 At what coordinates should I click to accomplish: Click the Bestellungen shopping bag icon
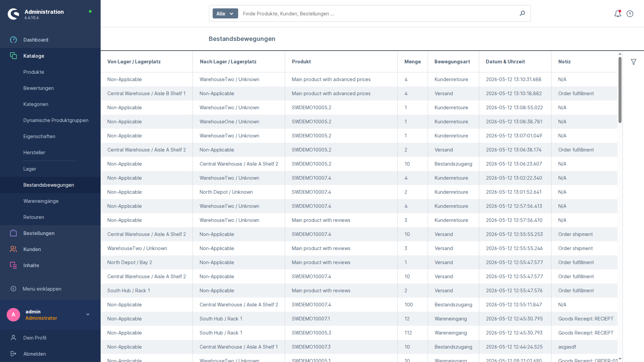(x=13, y=233)
